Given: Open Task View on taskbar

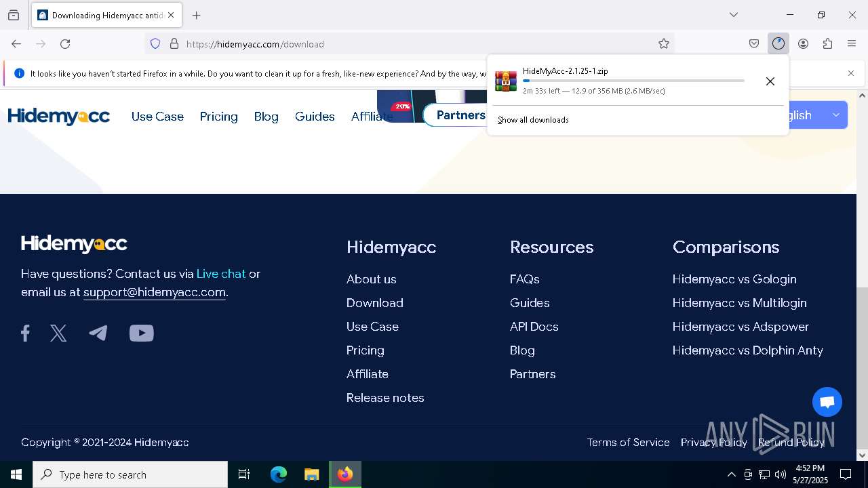Looking at the screenshot, I should coord(244,474).
